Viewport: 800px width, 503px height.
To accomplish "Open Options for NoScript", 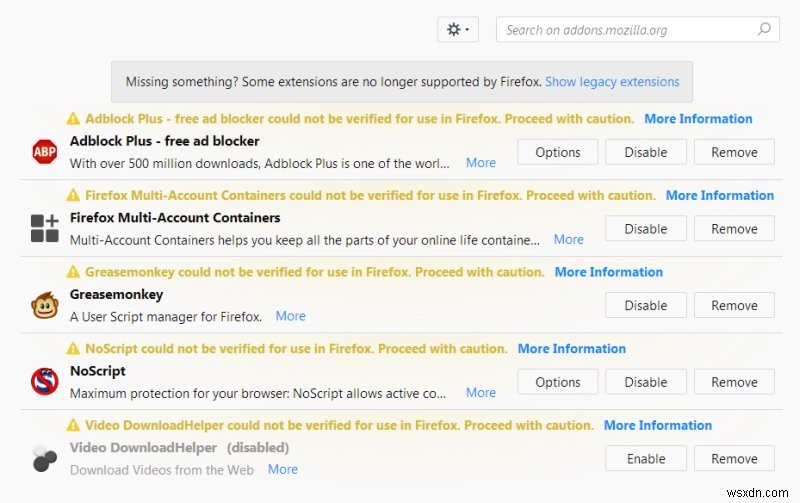I will (558, 382).
